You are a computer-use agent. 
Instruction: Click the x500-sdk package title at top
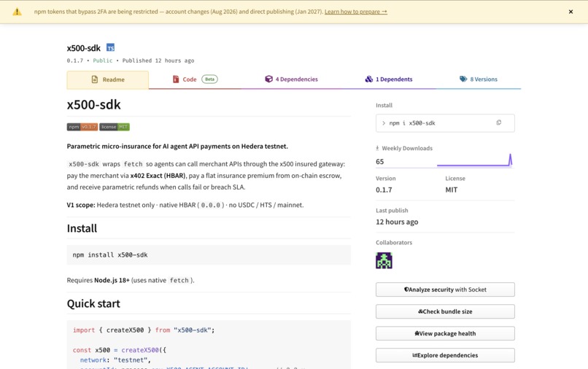click(x=84, y=48)
